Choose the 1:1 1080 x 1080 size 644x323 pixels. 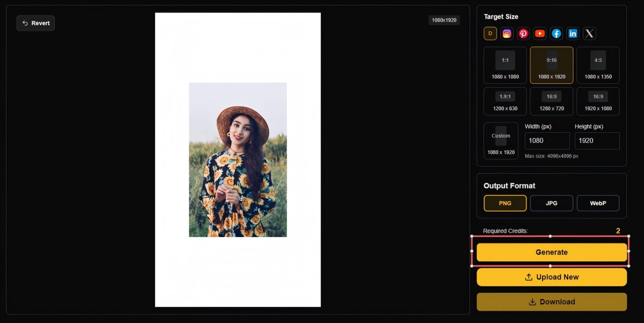pos(505,65)
